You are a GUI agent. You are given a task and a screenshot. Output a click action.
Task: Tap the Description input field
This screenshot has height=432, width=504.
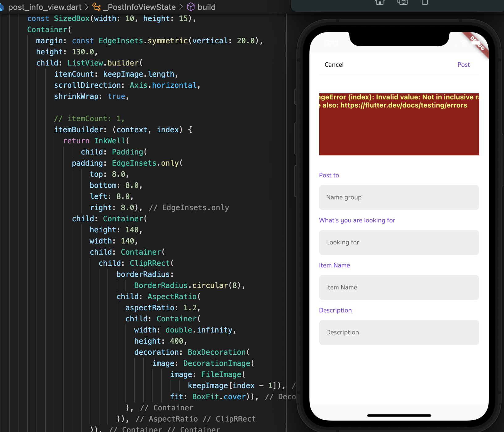click(x=399, y=332)
